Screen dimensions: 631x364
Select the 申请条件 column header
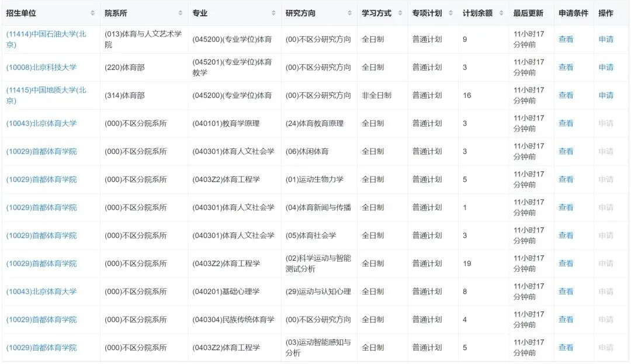(x=574, y=13)
